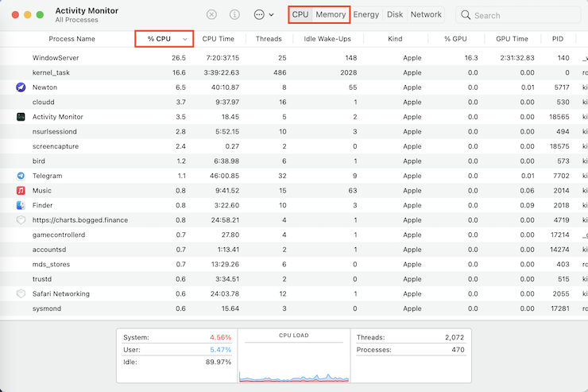
Task: Select the WindowServer process row
Action: pos(294,58)
